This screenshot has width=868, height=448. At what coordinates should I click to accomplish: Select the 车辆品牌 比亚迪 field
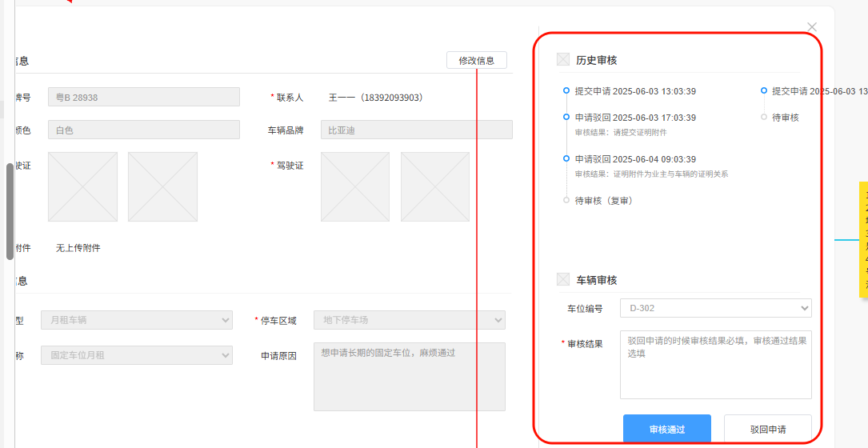point(416,130)
